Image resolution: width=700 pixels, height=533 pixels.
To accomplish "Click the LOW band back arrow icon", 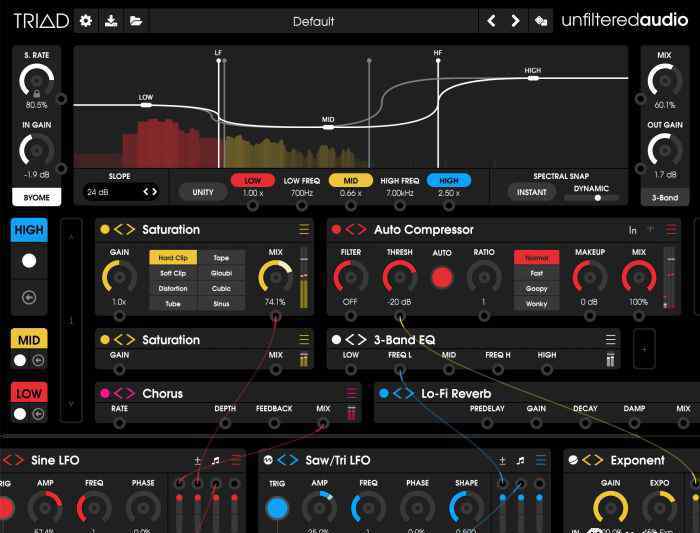I will 39,414.
